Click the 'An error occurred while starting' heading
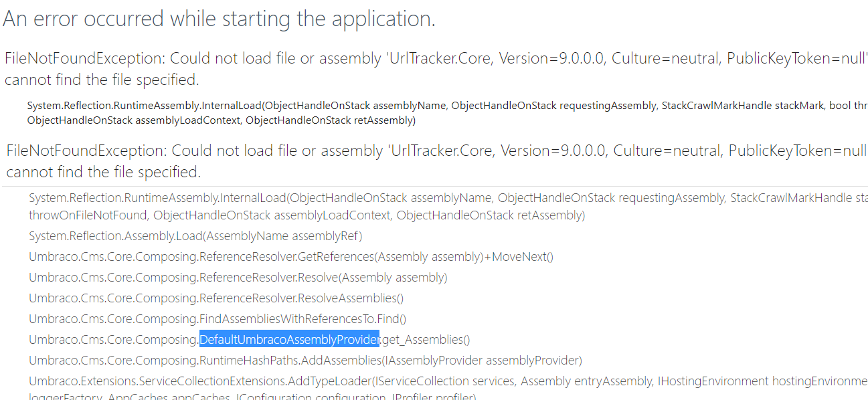The width and height of the screenshot is (868, 400). (x=219, y=19)
